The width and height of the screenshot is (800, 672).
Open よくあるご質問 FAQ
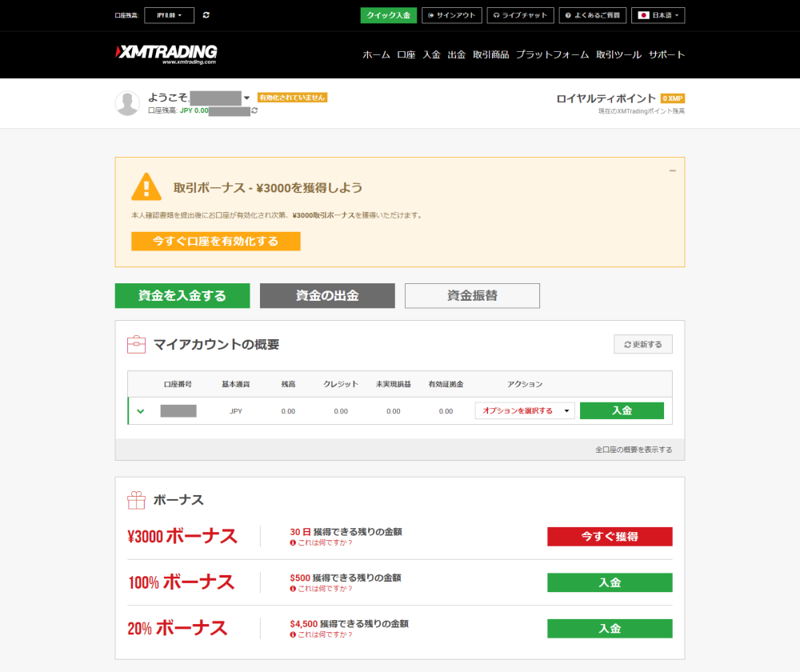pos(592,15)
